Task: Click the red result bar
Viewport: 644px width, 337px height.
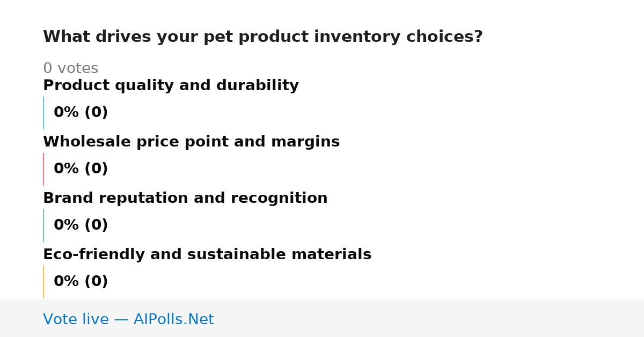Action: point(43,169)
